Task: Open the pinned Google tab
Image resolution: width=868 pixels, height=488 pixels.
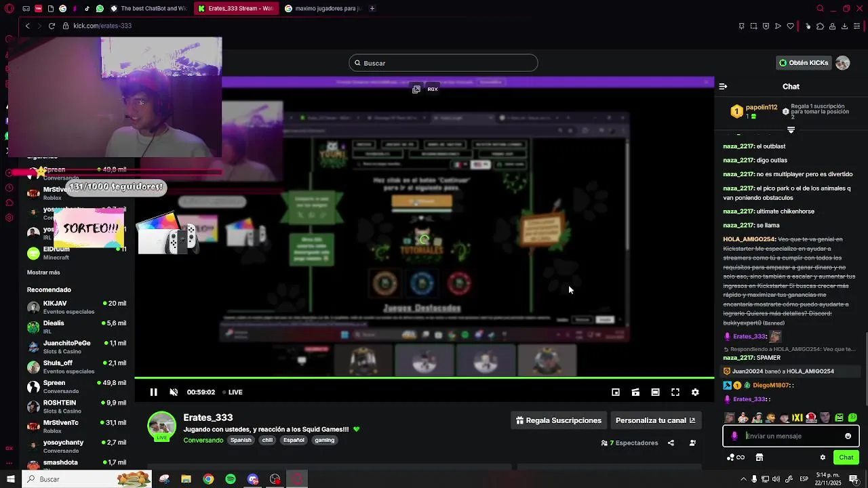Action: tap(62, 8)
